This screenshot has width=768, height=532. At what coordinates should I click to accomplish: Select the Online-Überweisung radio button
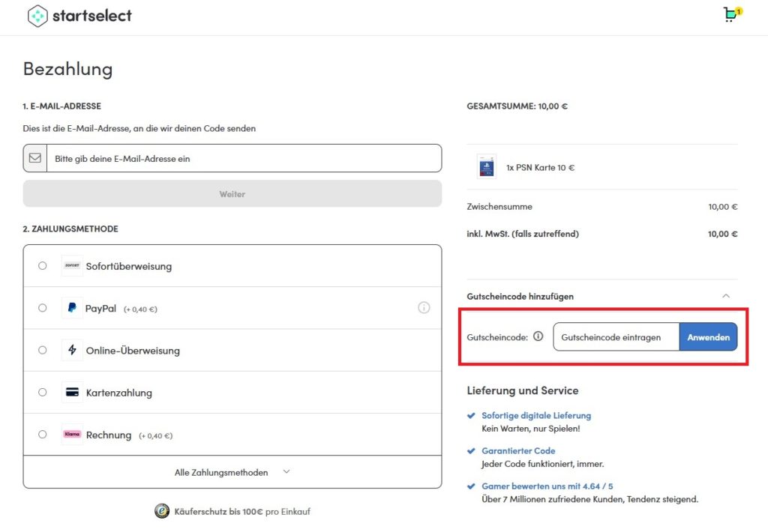42,350
